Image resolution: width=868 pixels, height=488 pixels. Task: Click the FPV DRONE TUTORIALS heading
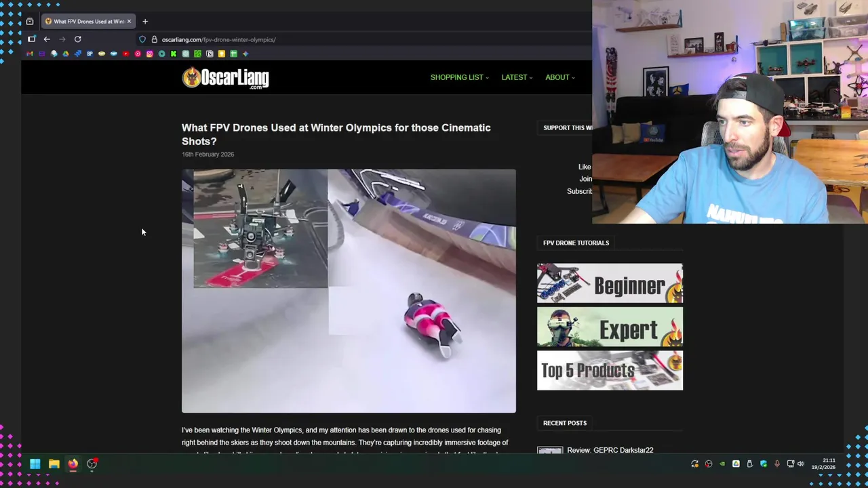pos(576,243)
